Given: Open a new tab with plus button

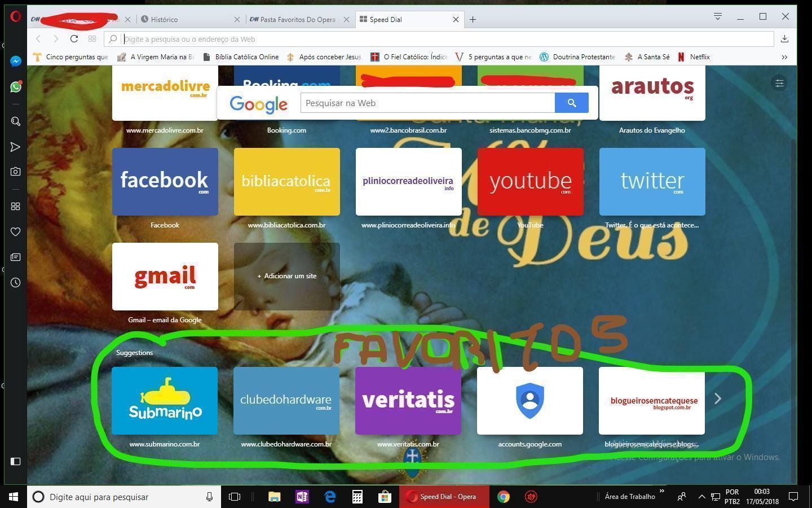Looking at the screenshot, I should coord(473,19).
